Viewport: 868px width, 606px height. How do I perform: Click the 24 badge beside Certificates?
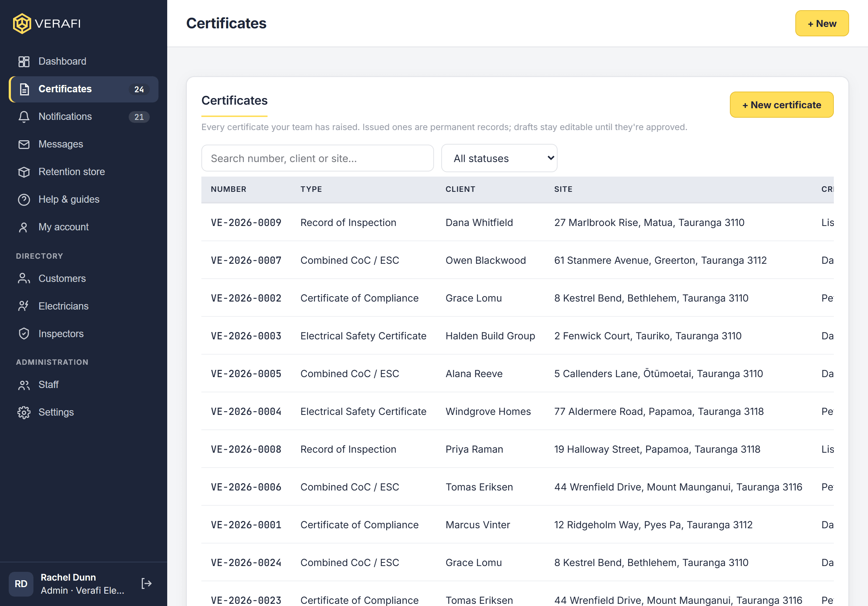(139, 89)
